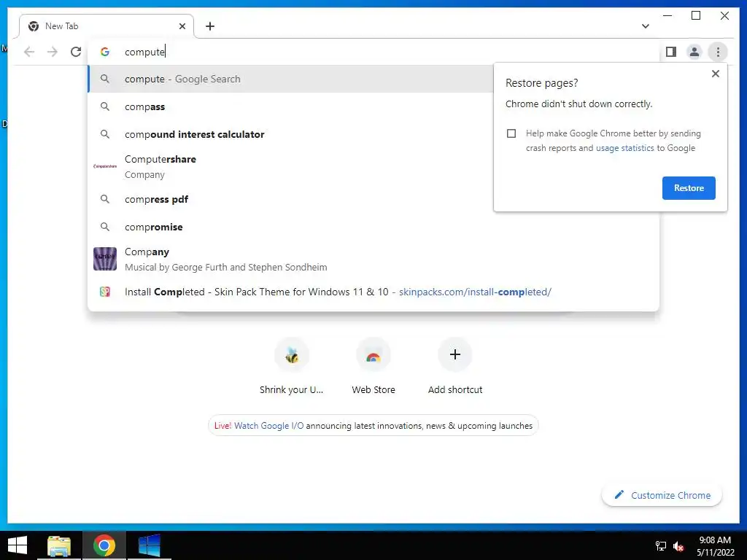Select the 'compress pdf' suggestion
Screen dimensions: 747x560
(x=290, y=199)
